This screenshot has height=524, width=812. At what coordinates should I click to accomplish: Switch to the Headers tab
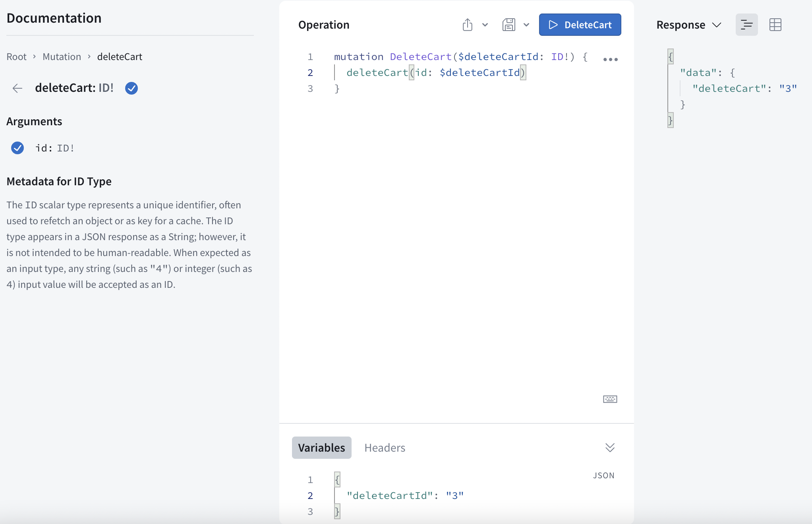385,448
